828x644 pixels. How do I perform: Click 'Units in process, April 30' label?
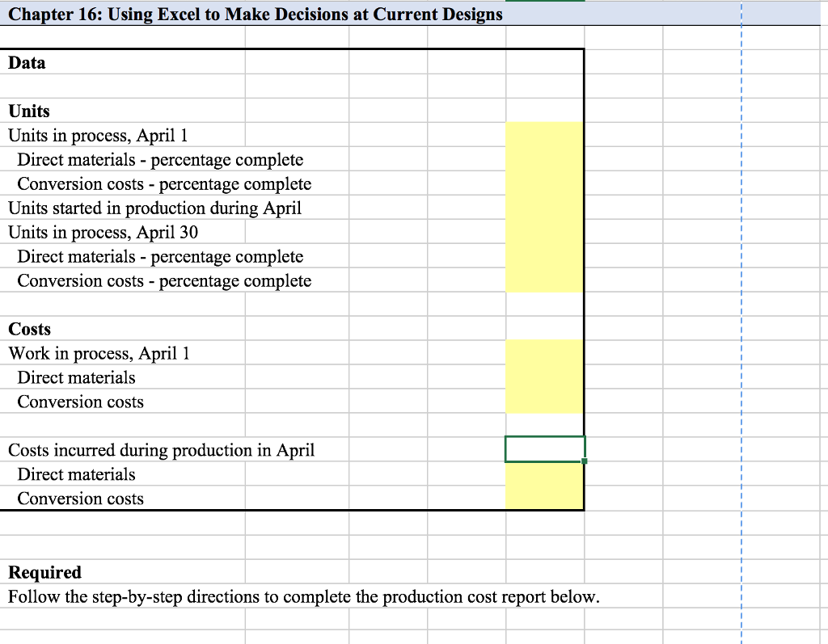tap(103, 232)
